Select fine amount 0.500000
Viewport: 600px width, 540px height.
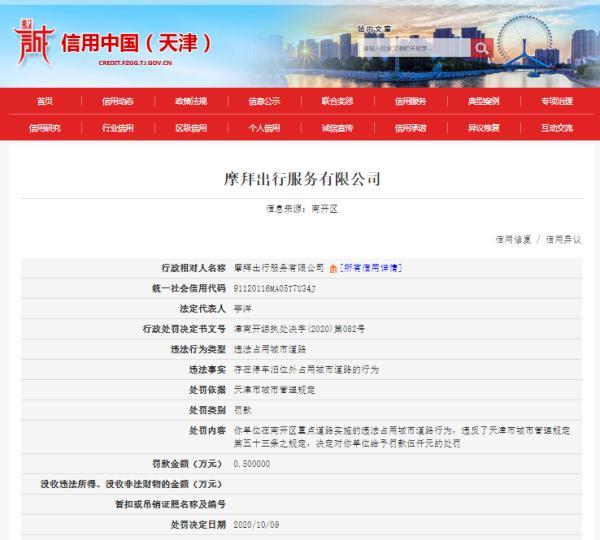pos(251,464)
